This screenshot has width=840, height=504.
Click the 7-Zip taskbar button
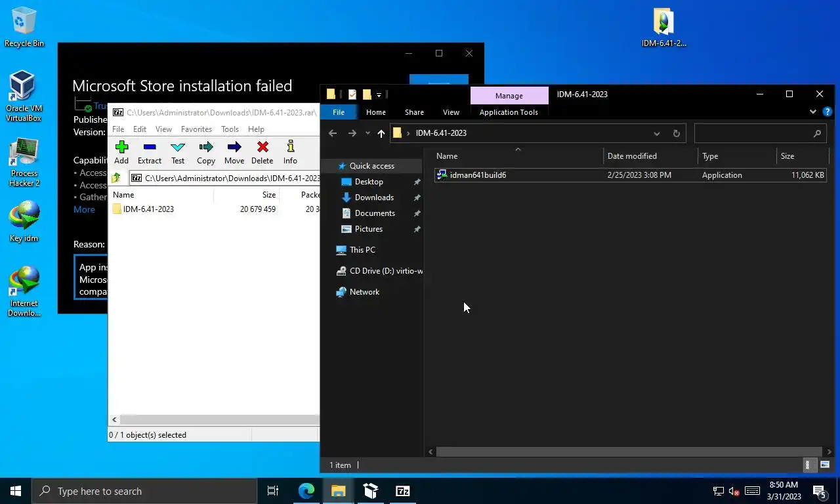tap(403, 491)
